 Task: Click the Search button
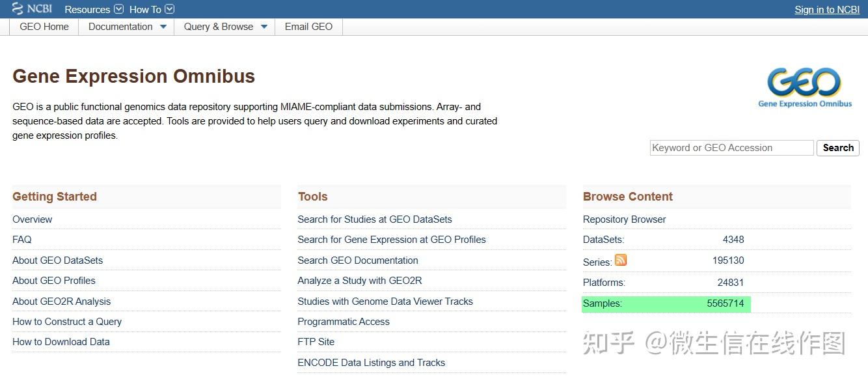click(x=837, y=148)
